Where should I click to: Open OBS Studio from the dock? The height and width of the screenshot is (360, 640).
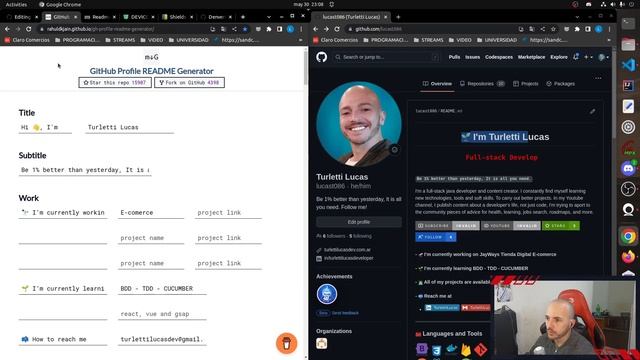click(x=628, y=189)
